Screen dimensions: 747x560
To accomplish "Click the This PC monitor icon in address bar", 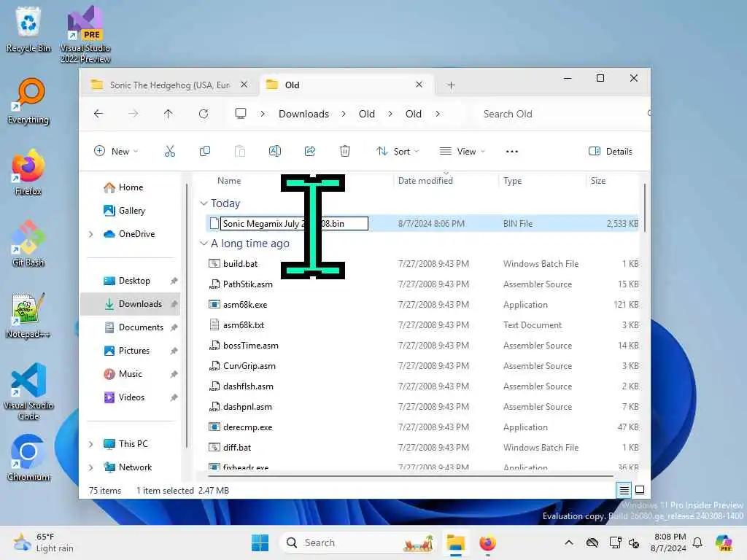I will pyautogui.click(x=241, y=114).
